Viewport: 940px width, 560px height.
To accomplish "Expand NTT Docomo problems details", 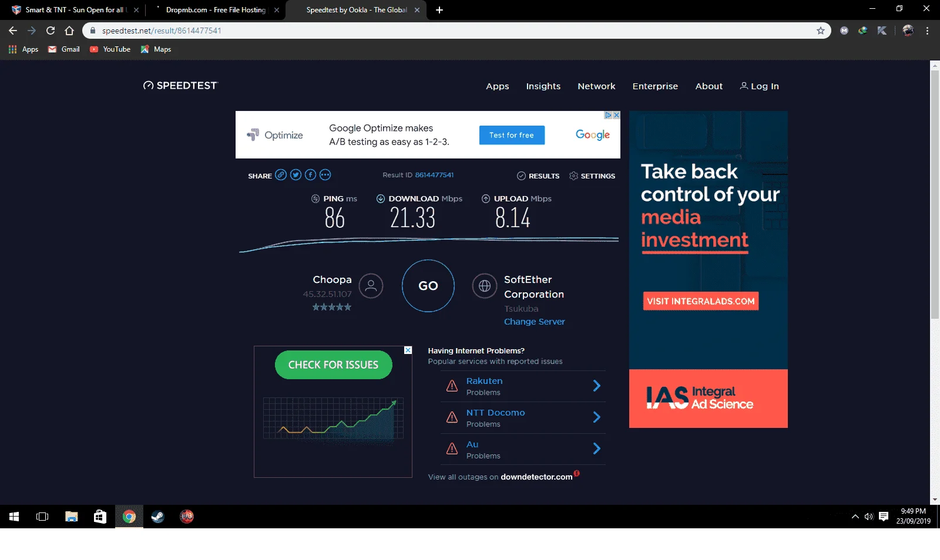I will coord(597,417).
